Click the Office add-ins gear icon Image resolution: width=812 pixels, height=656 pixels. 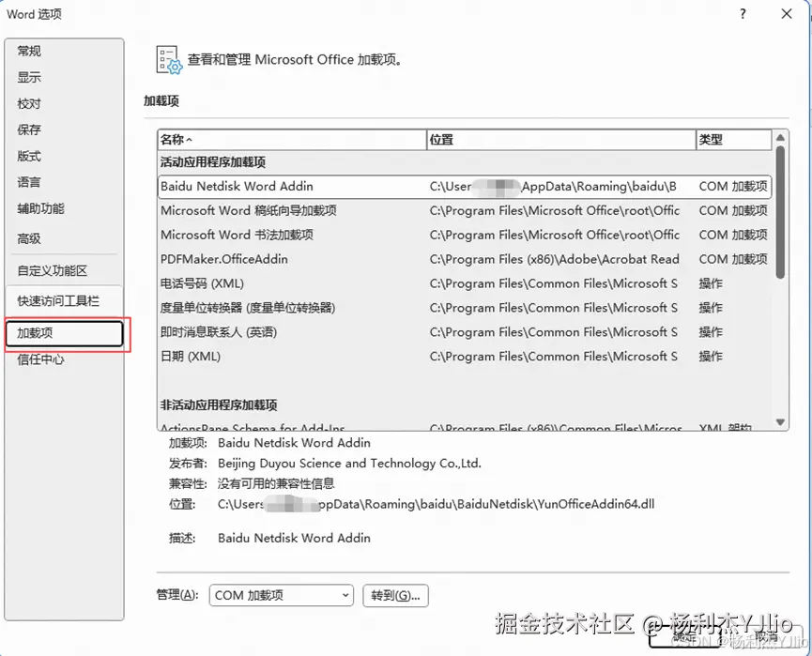tap(170, 58)
